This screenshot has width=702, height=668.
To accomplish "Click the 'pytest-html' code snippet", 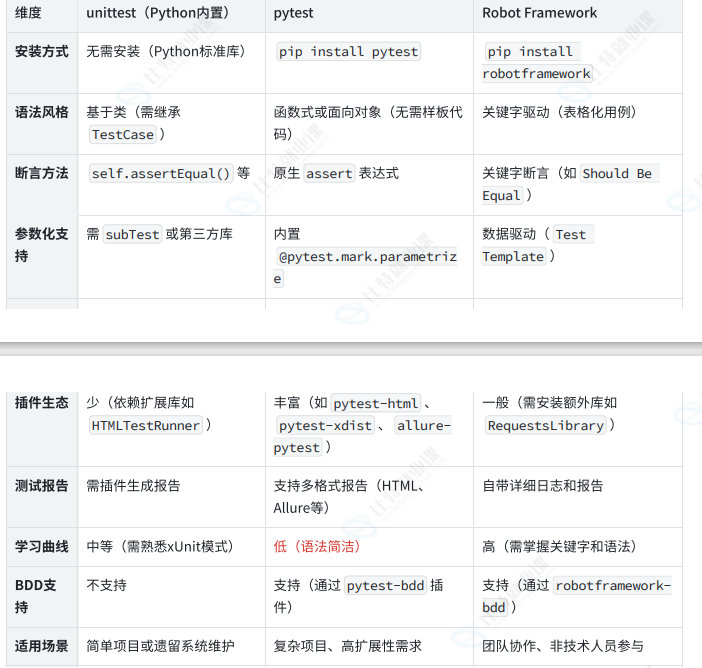I will (376, 403).
